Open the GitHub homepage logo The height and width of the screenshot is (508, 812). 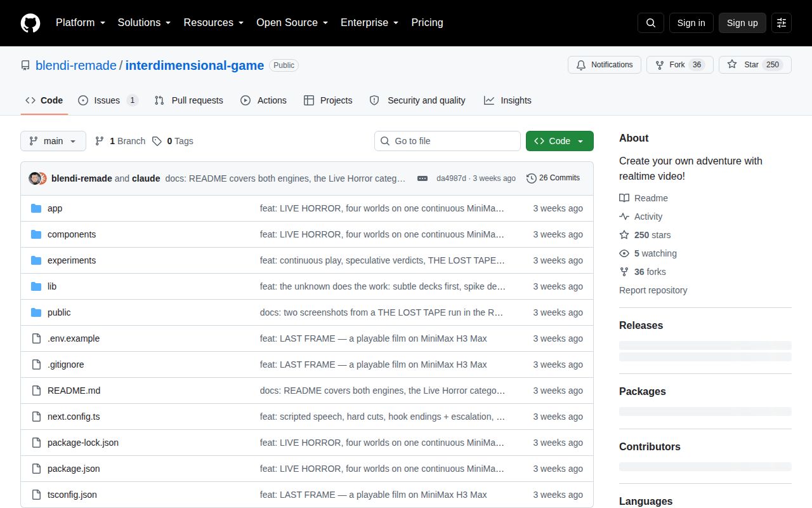pos(30,23)
